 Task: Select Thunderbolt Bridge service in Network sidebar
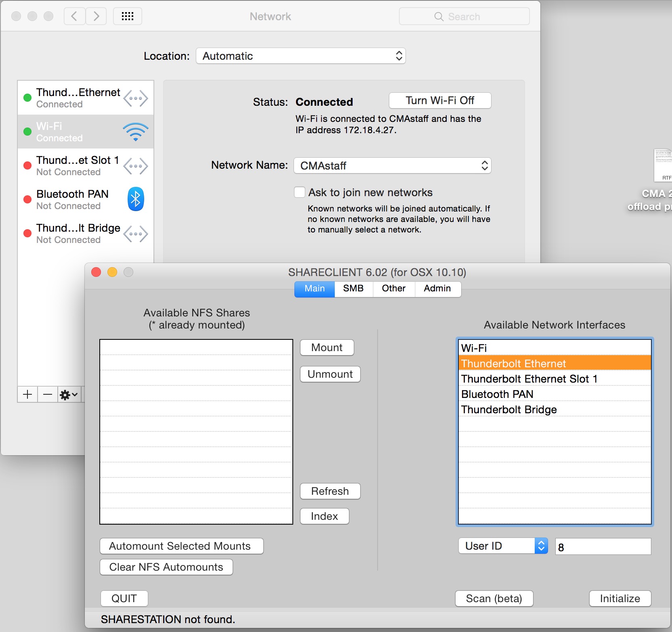[86, 234]
